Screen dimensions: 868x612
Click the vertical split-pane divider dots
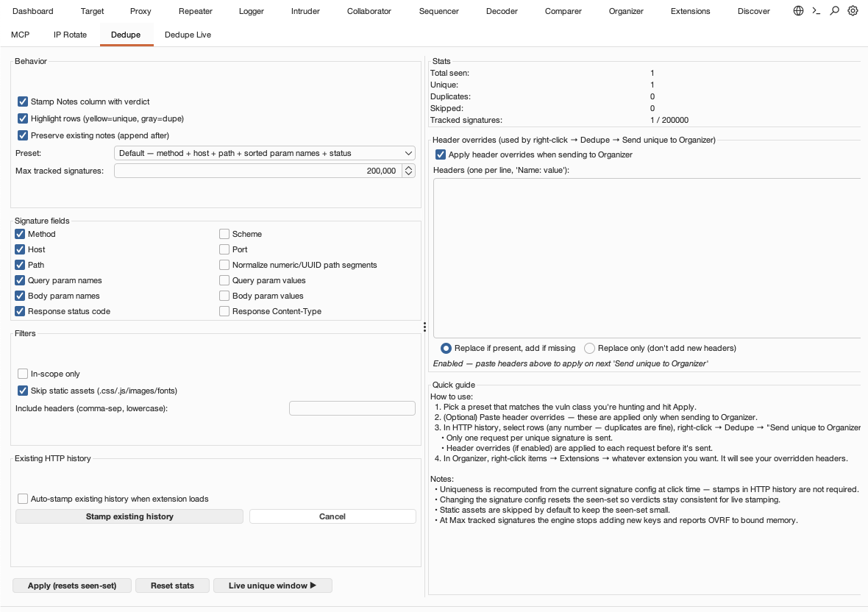point(424,327)
